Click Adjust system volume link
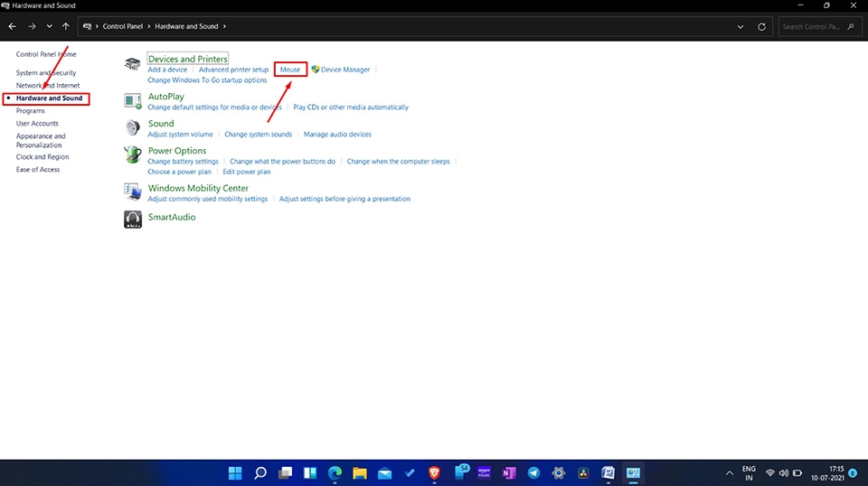Image resolution: width=868 pixels, height=486 pixels. coord(180,135)
